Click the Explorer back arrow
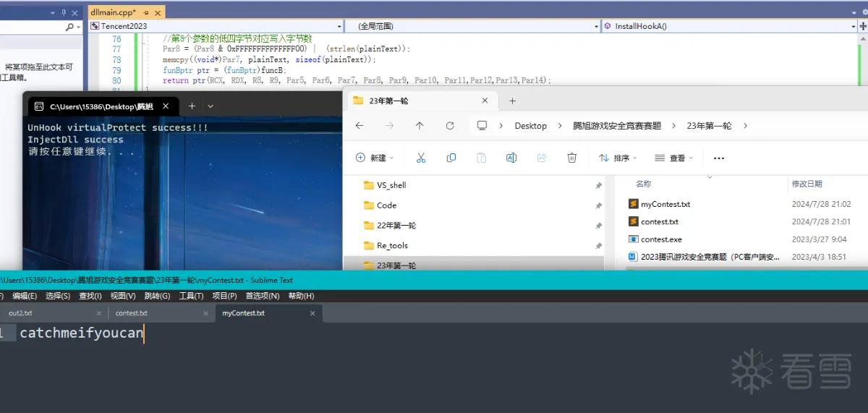This screenshot has height=413, width=868. (x=359, y=125)
